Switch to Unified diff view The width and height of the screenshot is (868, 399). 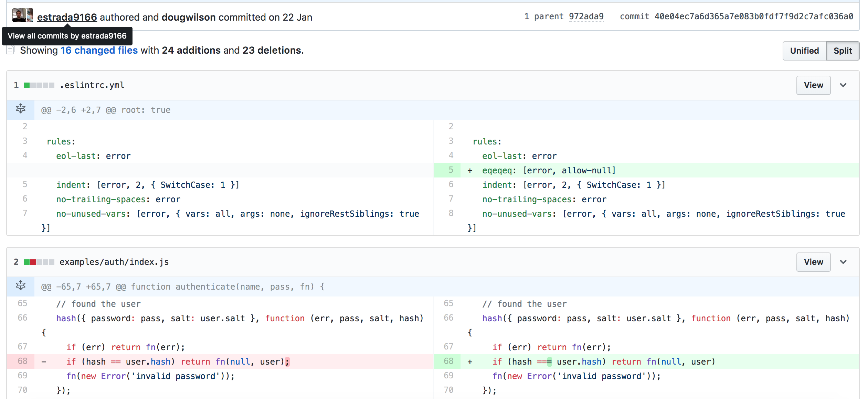coord(804,51)
